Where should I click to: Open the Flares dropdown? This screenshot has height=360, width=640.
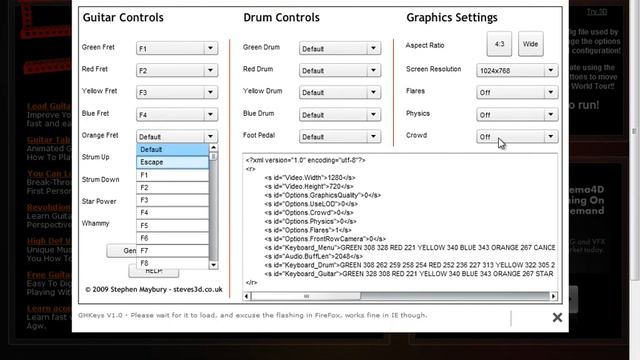point(517,92)
